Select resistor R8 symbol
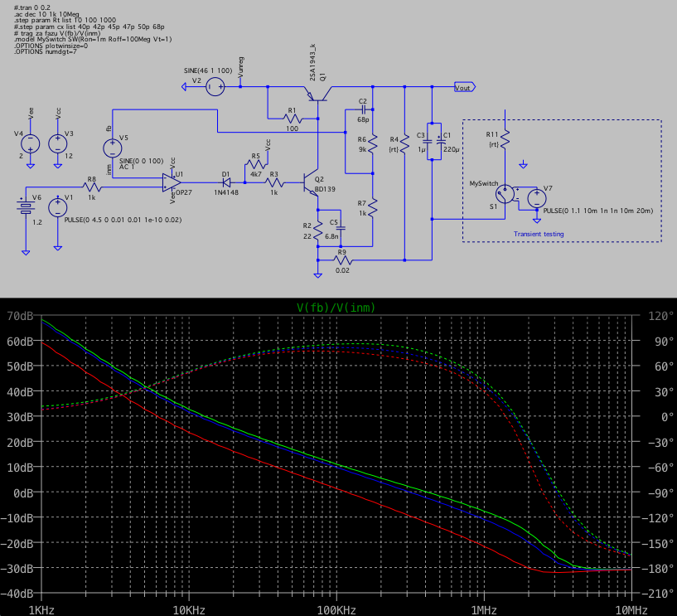The image size is (677, 616). pyautogui.click(x=92, y=187)
